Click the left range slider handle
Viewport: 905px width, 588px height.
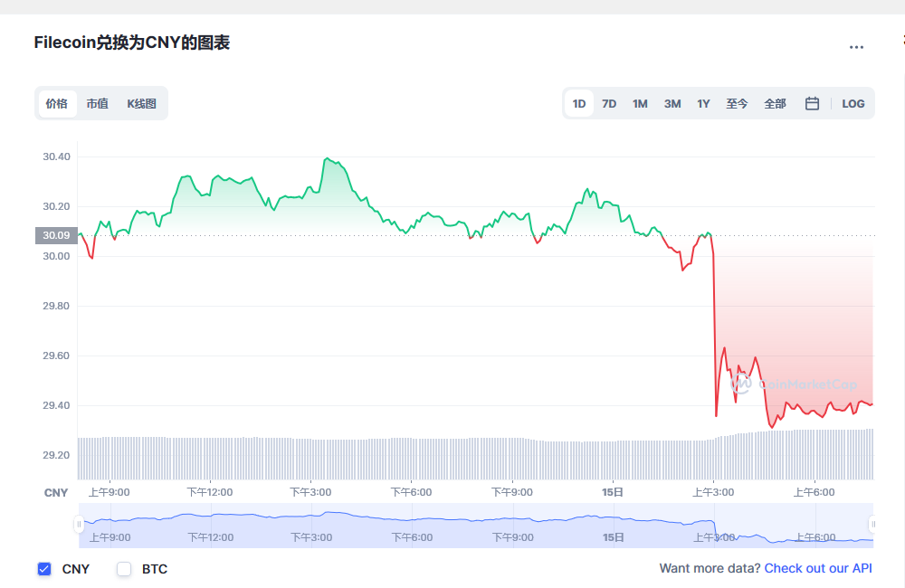79,524
